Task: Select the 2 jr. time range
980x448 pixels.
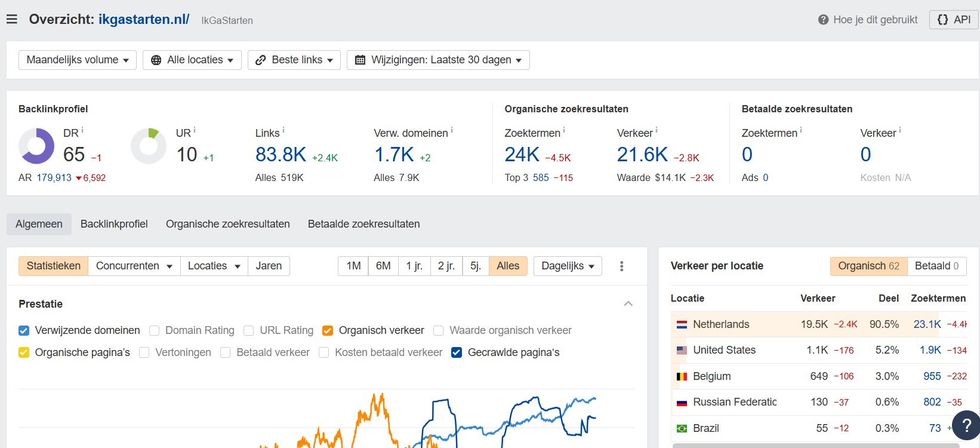Action: 446,266
